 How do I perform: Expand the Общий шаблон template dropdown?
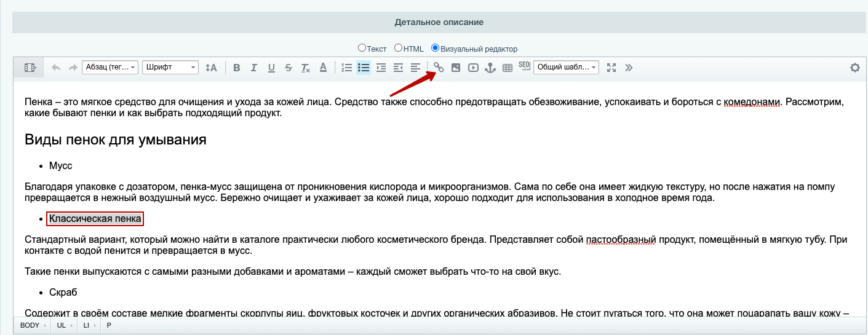point(566,68)
